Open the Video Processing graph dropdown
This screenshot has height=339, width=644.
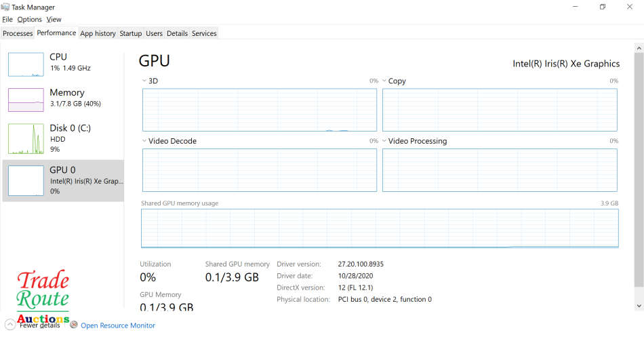click(x=384, y=141)
